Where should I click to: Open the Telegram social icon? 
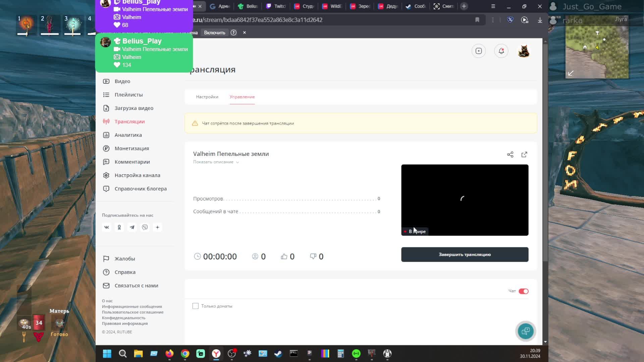pos(132,227)
